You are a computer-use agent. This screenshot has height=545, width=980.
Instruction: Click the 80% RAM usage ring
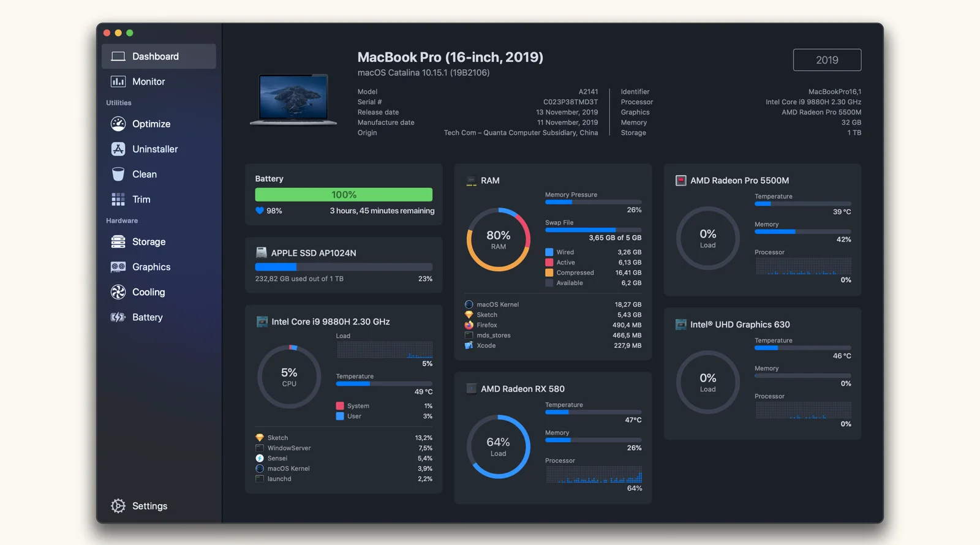pos(499,239)
